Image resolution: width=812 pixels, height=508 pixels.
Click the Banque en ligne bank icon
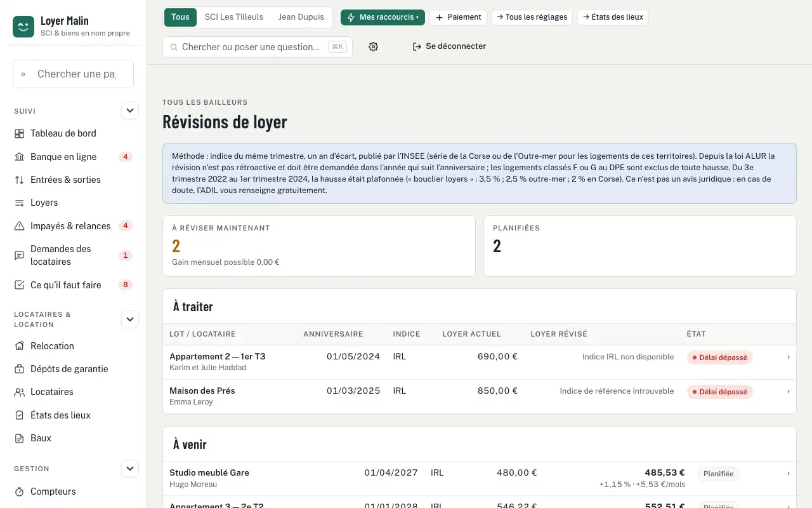[x=19, y=157]
